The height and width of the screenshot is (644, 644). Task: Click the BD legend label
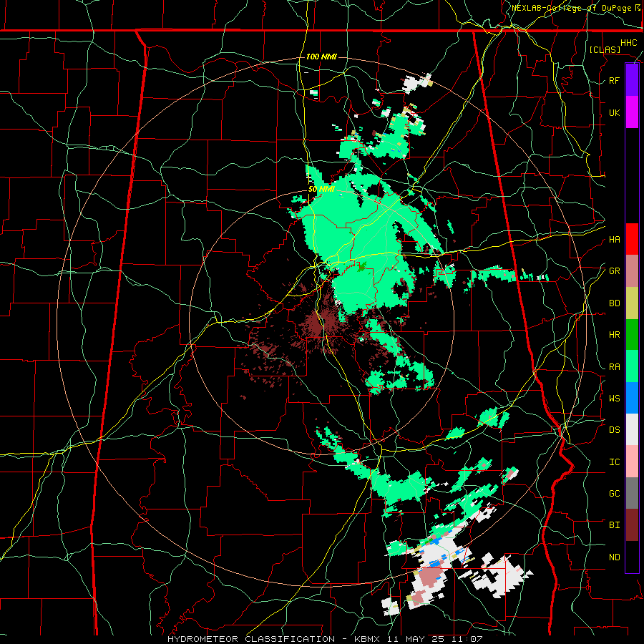coord(614,303)
